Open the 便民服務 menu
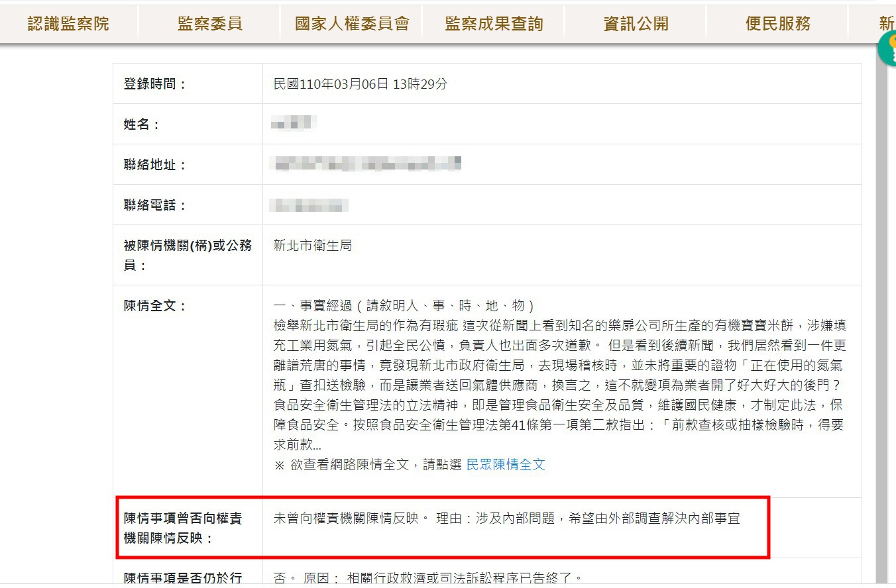The height and width of the screenshot is (588, 896). [x=778, y=24]
